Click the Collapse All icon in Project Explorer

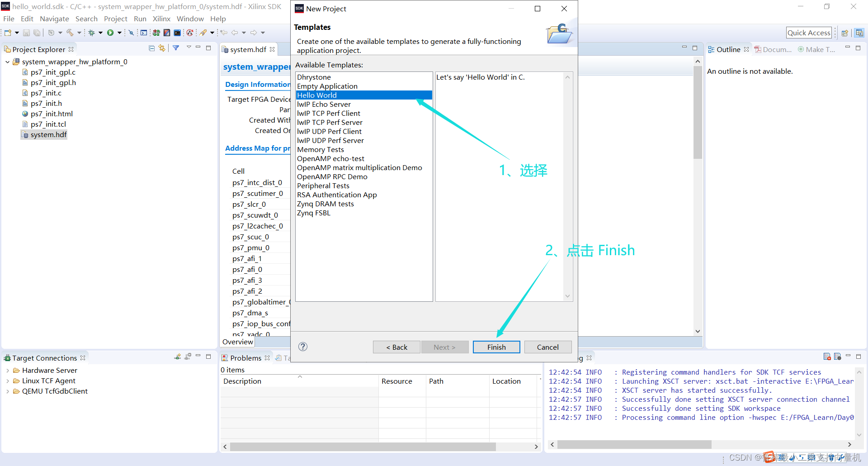tap(151, 48)
